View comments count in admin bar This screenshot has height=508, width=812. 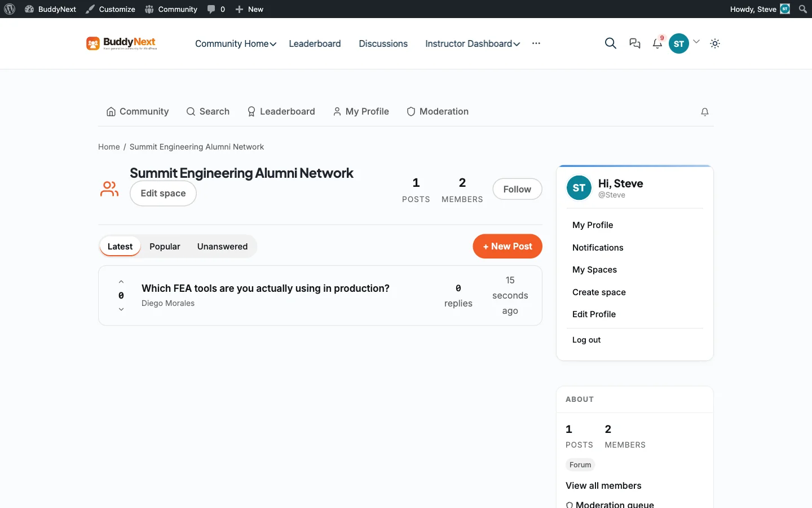tap(217, 9)
